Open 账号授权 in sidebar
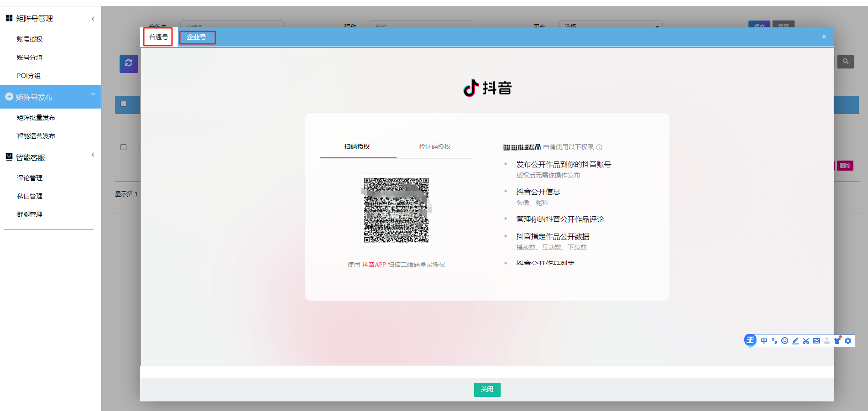868x411 pixels. point(30,39)
